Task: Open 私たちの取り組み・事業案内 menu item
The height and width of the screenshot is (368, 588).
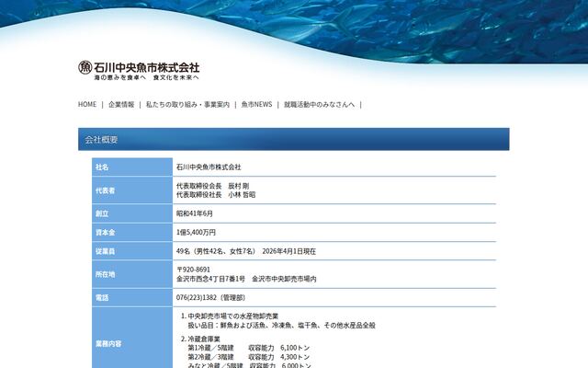Action: [x=187, y=104]
